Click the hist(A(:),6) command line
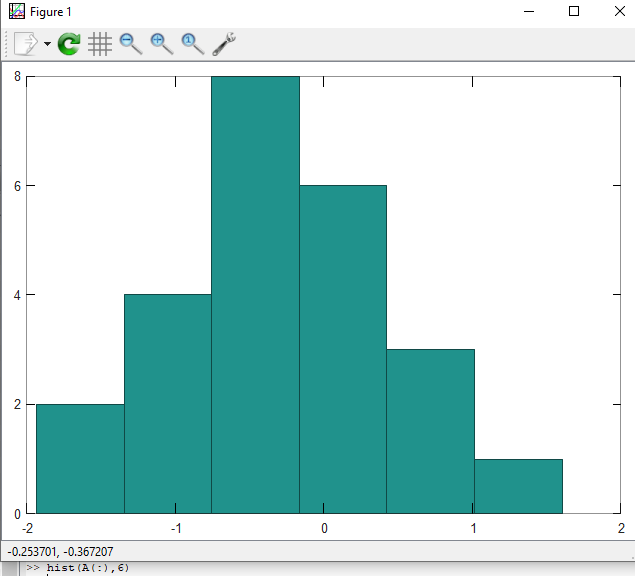The height and width of the screenshot is (576, 635). point(88,569)
